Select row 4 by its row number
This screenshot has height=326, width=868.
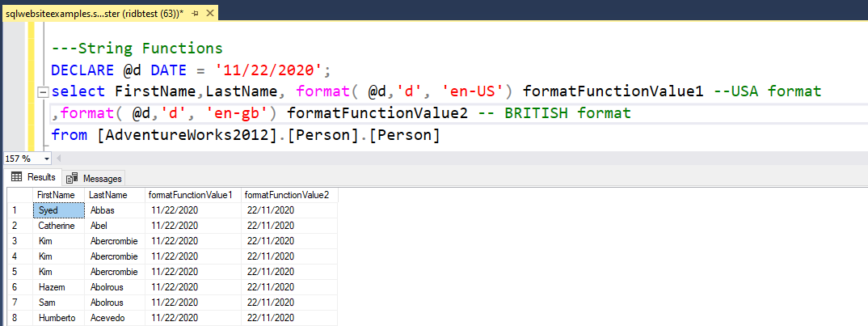pyautogui.click(x=20, y=256)
